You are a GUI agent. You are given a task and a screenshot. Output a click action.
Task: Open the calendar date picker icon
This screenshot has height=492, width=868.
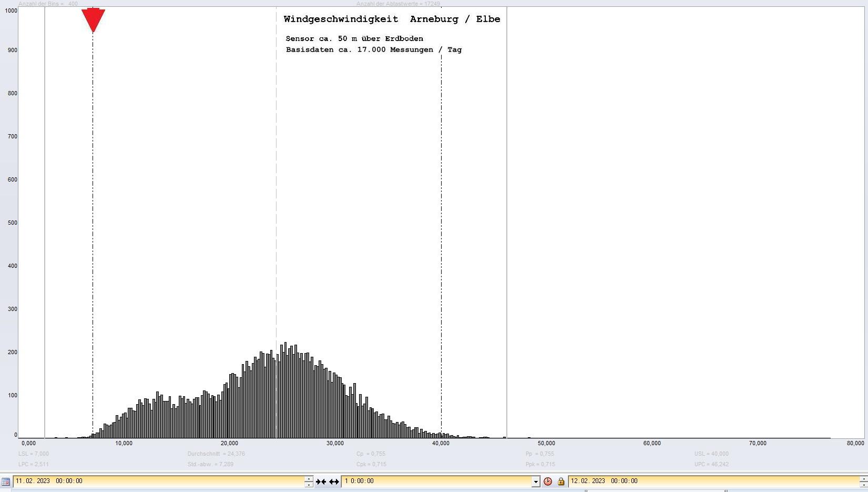tap(6, 481)
